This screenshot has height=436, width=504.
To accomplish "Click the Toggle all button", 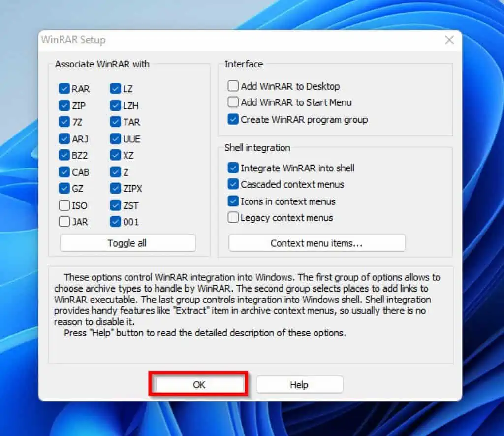I will pos(127,243).
